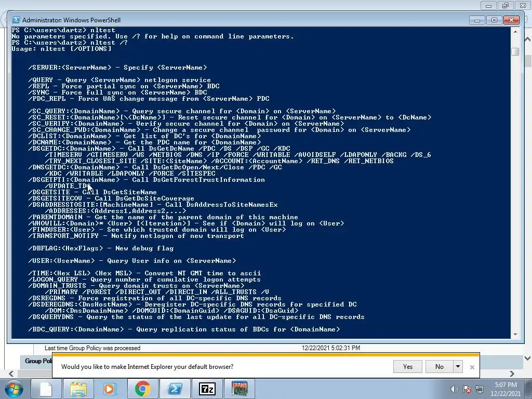Click the network connection tray icon
Viewport: 532px width, 399px height.
coord(480,389)
